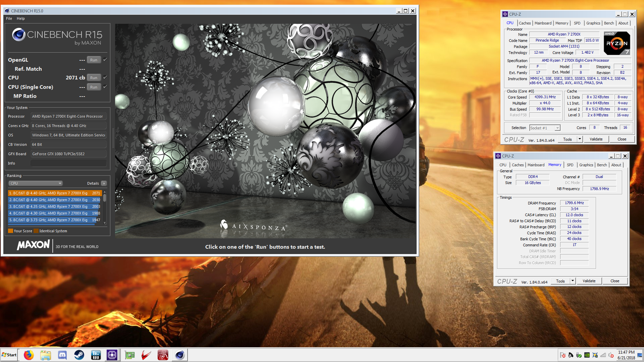This screenshot has width=644, height=362.
Task: Click the muted volume speaker tray icon
Action: point(611,355)
